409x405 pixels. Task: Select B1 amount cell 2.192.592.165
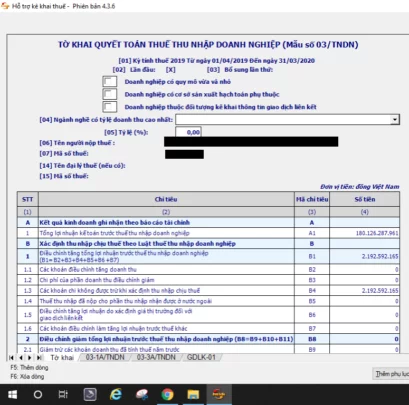click(364, 256)
